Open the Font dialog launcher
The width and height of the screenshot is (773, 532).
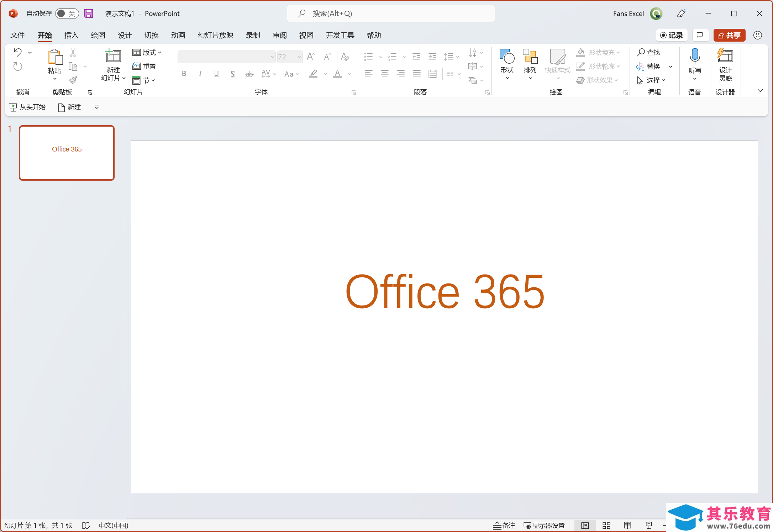pos(354,92)
